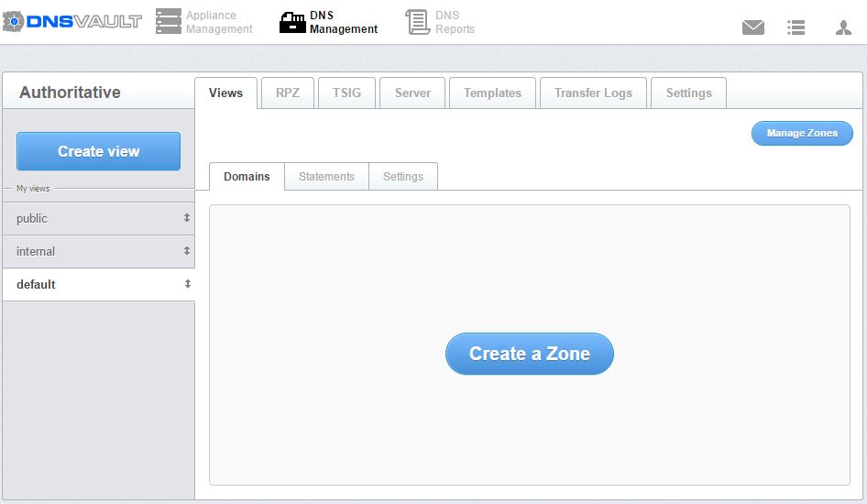
Task: Go to the Server tab
Action: [x=412, y=93]
